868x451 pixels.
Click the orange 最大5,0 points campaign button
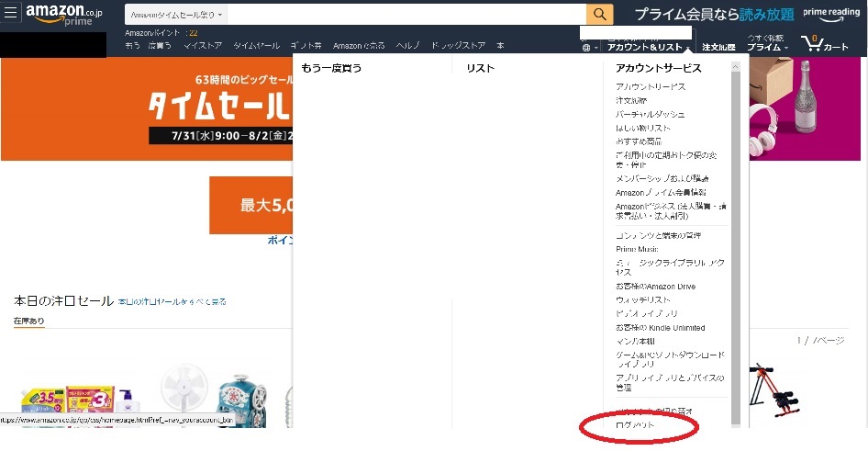point(250,206)
